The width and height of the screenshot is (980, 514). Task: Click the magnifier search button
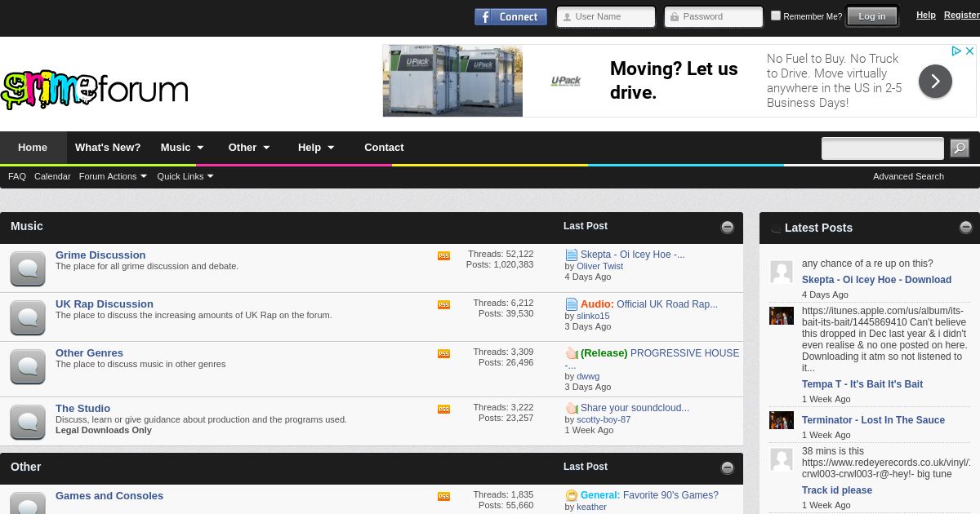tap(960, 148)
